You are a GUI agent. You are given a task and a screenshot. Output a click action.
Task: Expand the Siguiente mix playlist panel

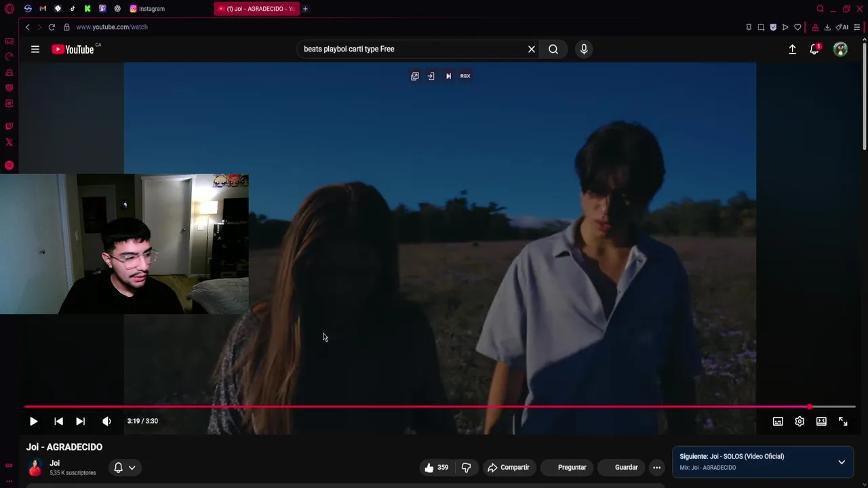pos(842,462)
